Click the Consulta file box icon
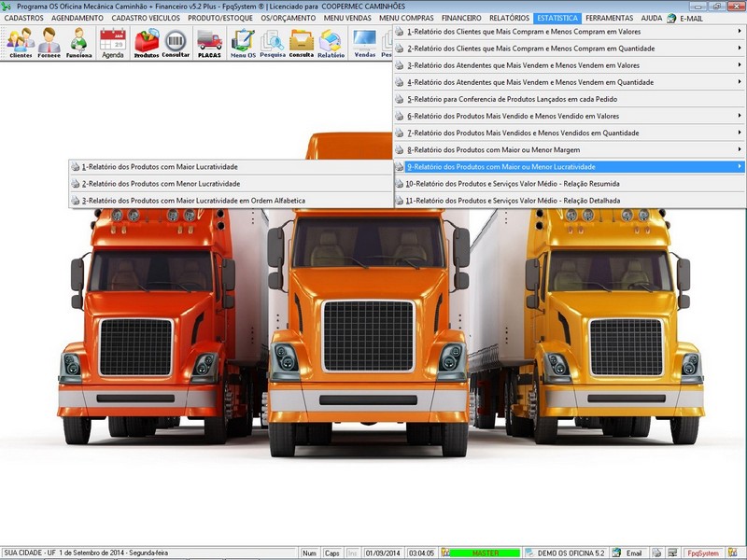747x560 pixels. point(301,42)
